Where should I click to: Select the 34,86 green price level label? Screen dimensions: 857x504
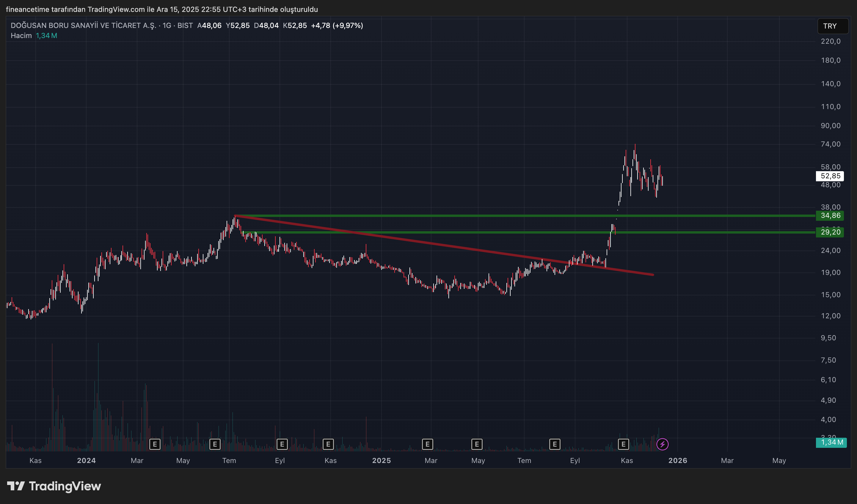[x=830, y=215]
